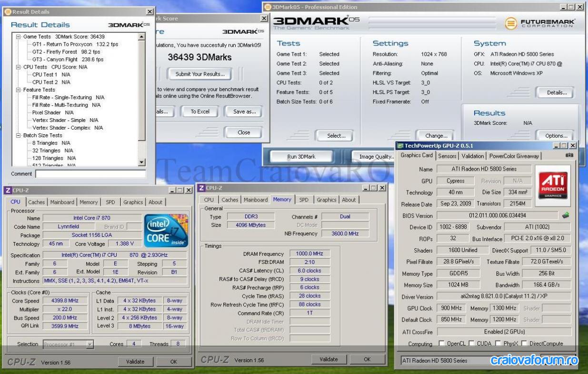Collapse the Game Tests tree node
The height and width of the screenshot is (374, 588).
tap(19, 37)
